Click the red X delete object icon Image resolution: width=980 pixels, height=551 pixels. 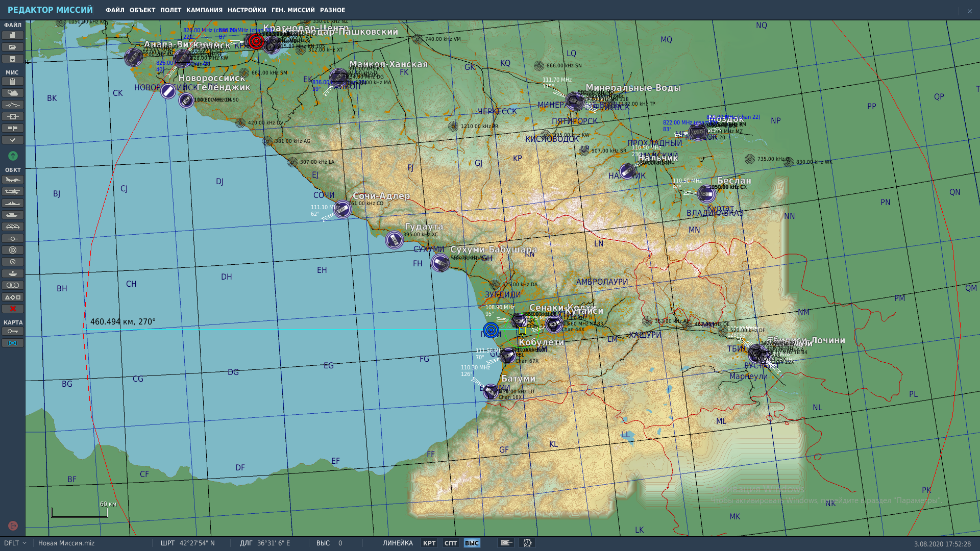pos(12,309)
